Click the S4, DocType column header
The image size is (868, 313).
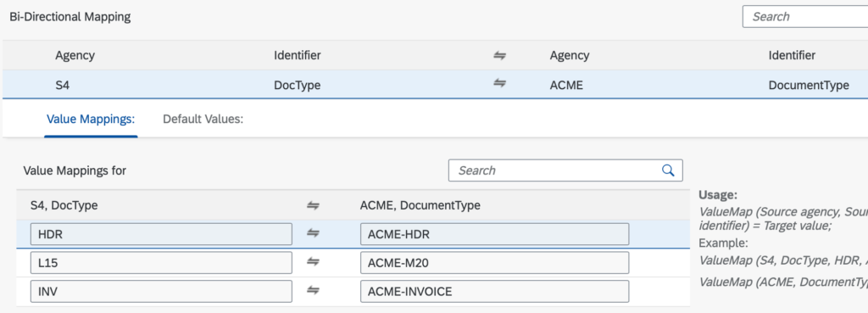[x=64, y=205]
